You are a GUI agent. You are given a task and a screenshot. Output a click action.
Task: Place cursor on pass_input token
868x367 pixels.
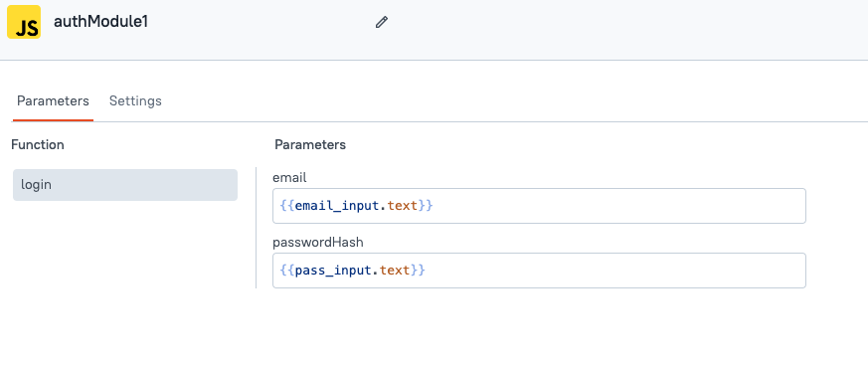[x=333, y=271]
